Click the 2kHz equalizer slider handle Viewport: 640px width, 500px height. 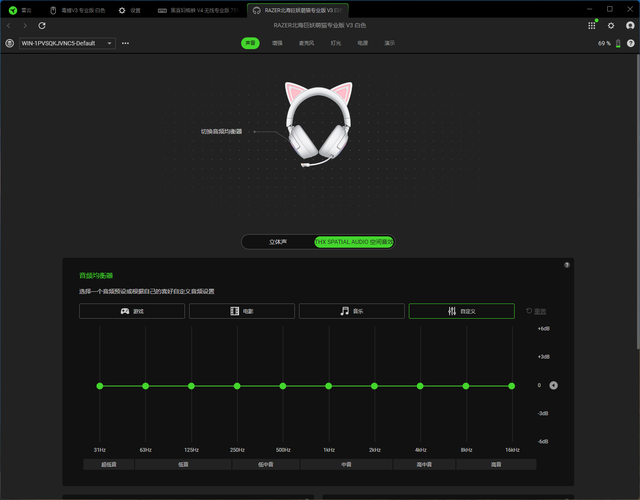[374, 386]
